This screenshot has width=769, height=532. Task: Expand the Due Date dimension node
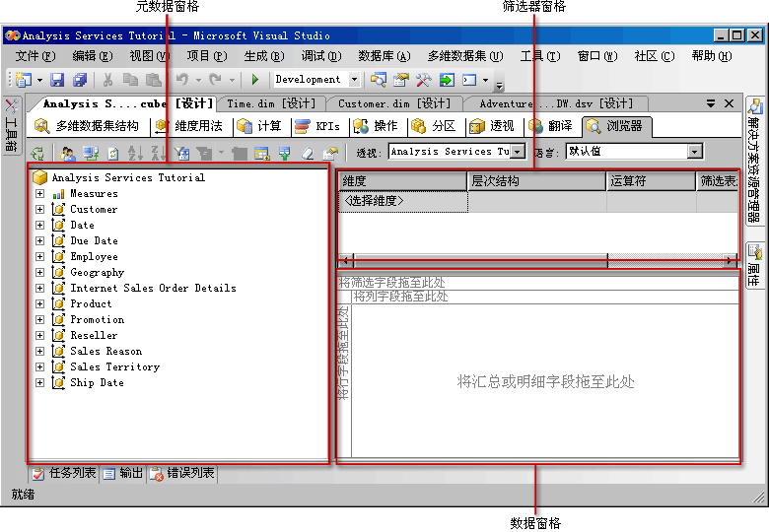[x=40, y=241]
